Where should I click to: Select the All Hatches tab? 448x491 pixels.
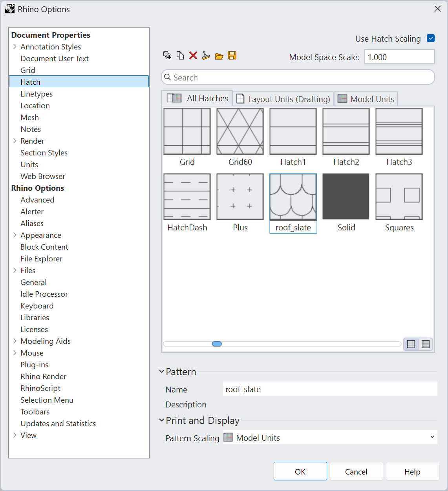[x=197, y=99]
